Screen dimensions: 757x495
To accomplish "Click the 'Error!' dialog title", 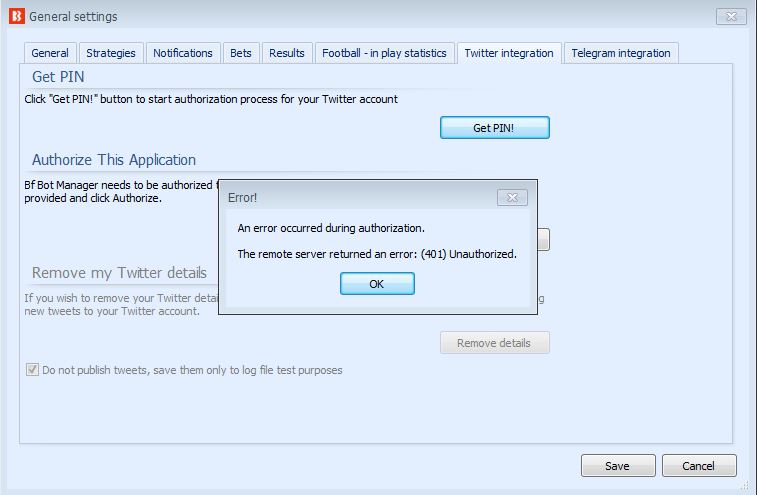I will (242, 198).
